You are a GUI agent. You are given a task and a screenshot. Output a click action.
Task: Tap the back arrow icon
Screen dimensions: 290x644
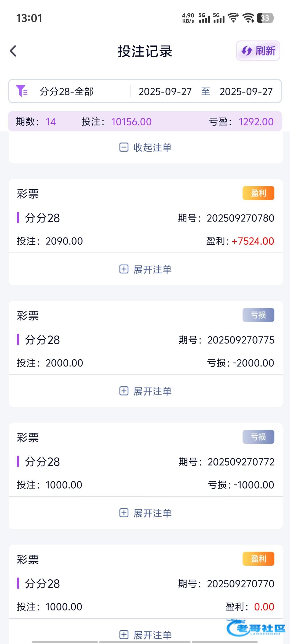tap(13, 51)
